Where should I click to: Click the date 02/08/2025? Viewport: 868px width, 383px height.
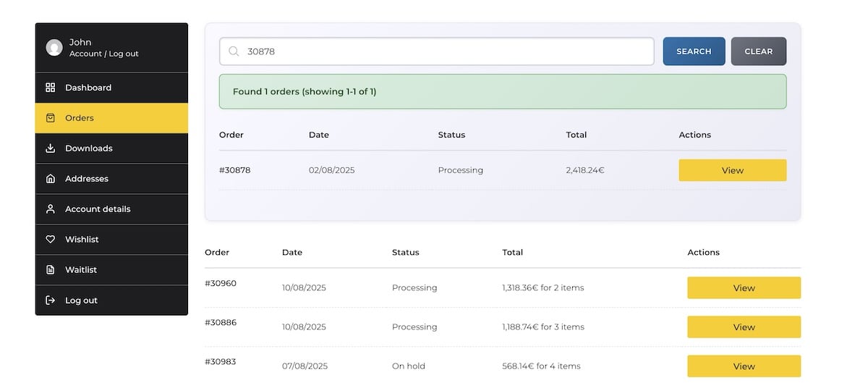point(332,170)
